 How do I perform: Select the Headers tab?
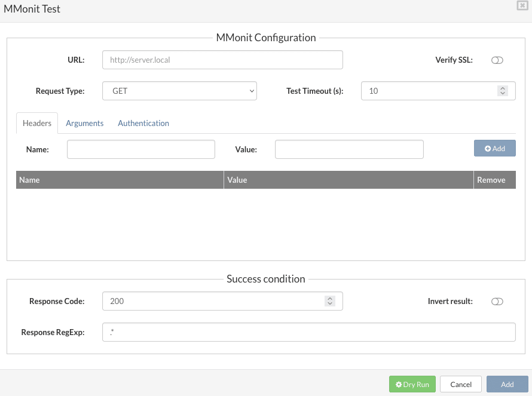click(x=37, y=123)
